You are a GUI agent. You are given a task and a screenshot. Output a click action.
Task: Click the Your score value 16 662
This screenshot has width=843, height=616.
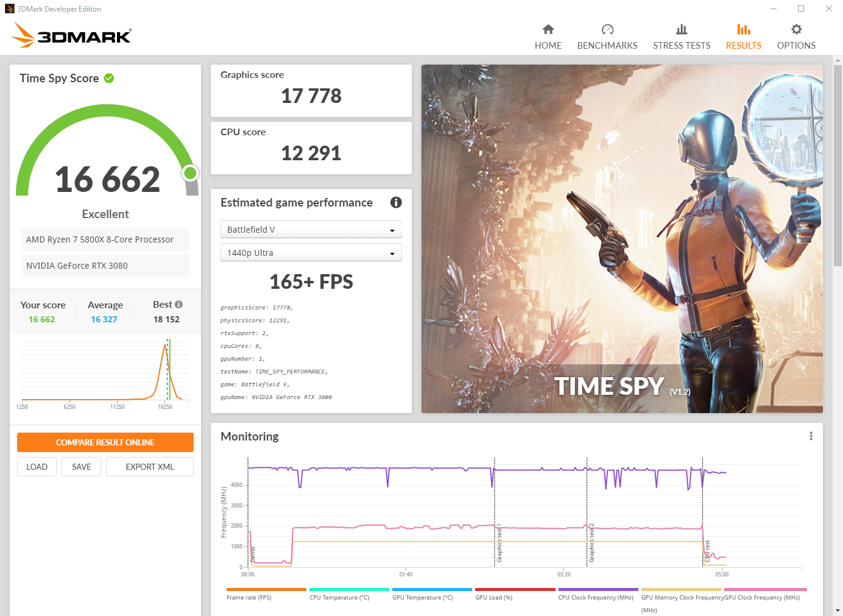tap(42, 319)
